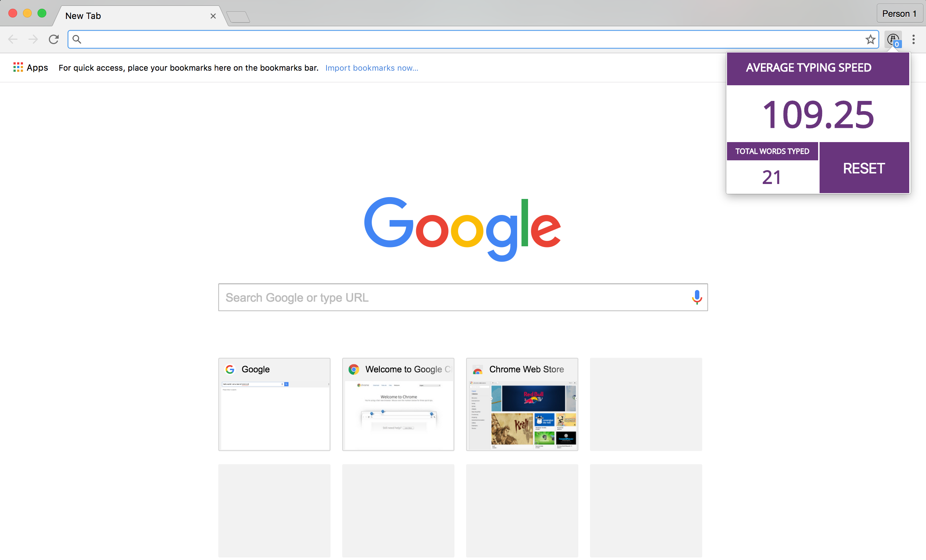Focus the Search Google or type URL box
This screenshot has height=560, width=926.
pos(451,297)
